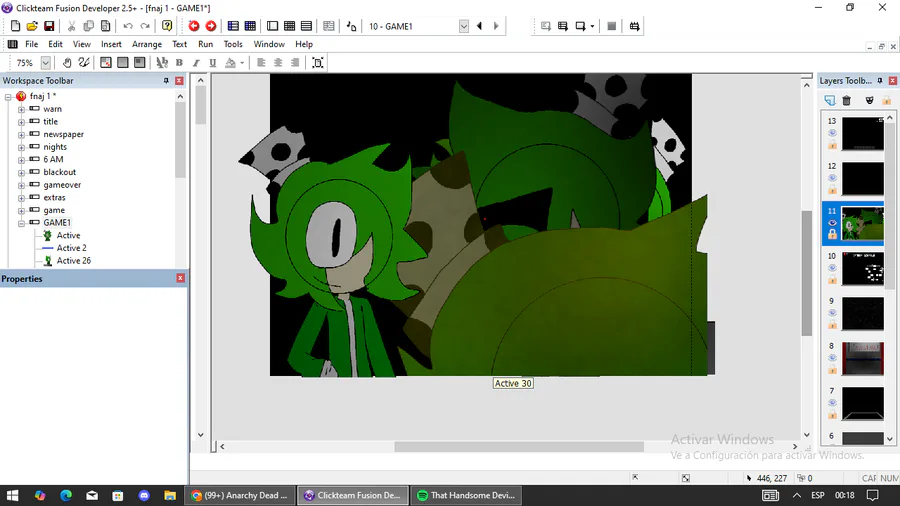900x506 pixels.
Task: Open the frame selector dropdown 10 - GAME1
Action: click(464, 26)
